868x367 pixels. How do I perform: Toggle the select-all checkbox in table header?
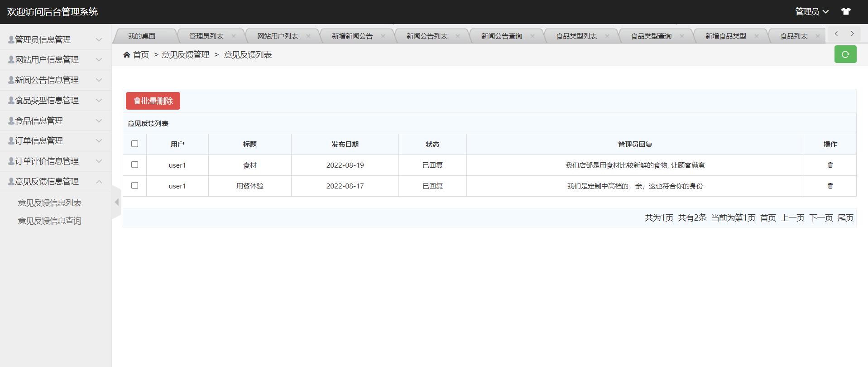(x=134, y=144)
